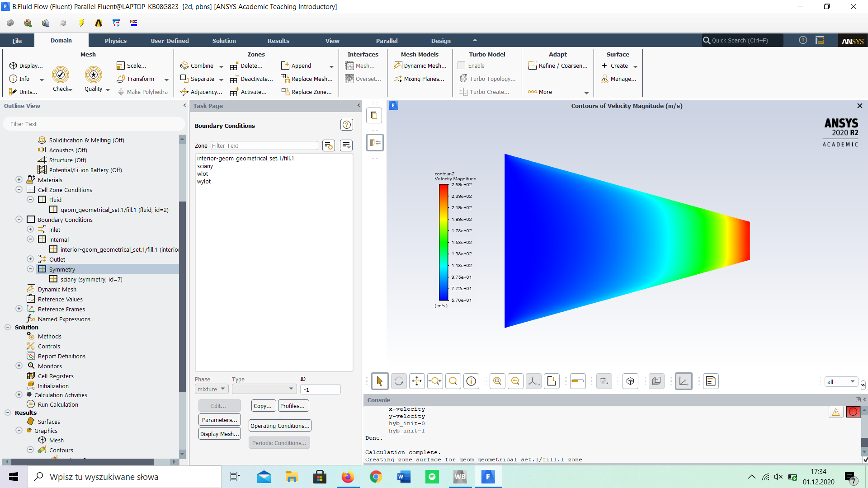The image size is (868, 488).
Task: Click the Display Mesh button
Action: pyautogui.click(x=219, y=434)
